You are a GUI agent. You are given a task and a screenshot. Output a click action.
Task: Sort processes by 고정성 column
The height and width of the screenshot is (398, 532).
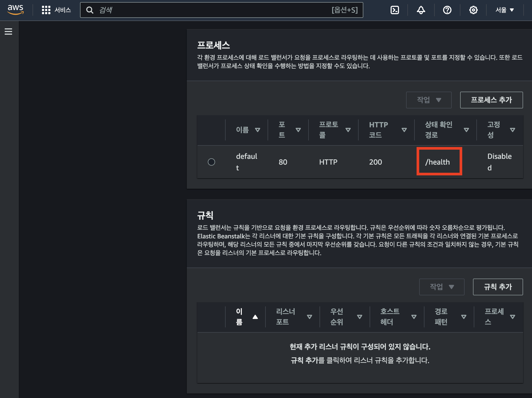[x=513, y=130]
